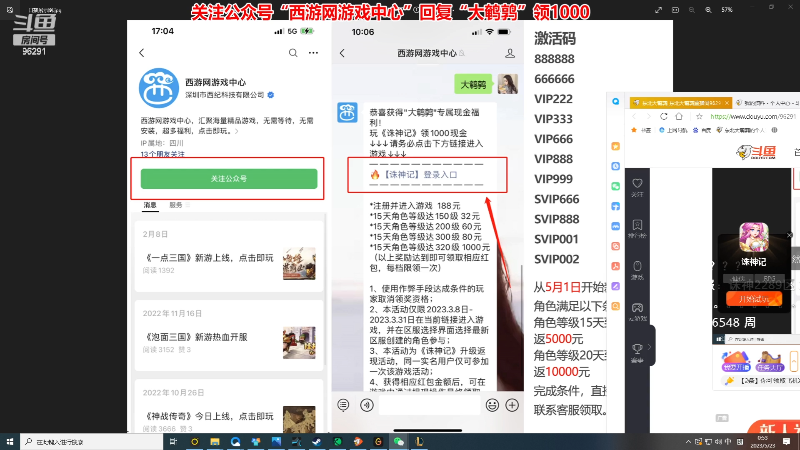Tap the chat menu list icon
Viewport: 800px width, 450px height.
click(x=343, y=405)
